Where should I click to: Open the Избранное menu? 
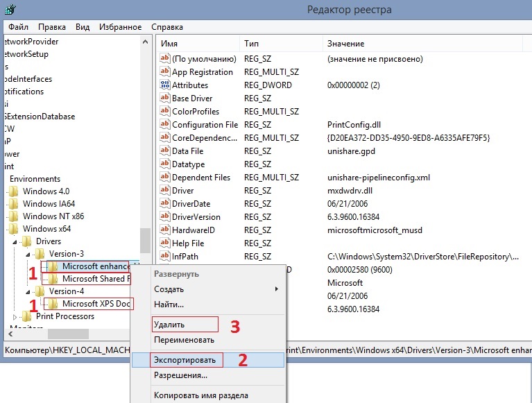point(121,27)
